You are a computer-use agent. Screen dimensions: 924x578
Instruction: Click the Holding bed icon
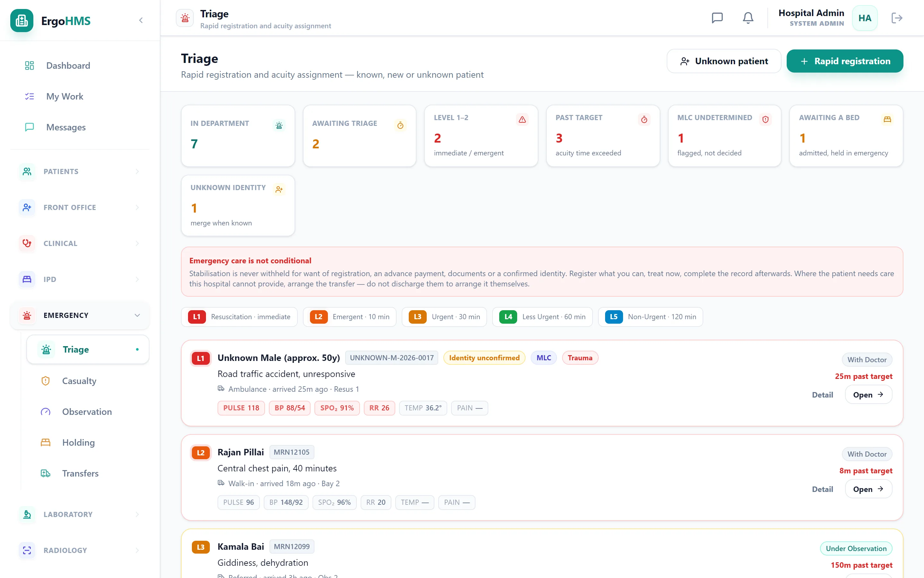tap(46, 442)
